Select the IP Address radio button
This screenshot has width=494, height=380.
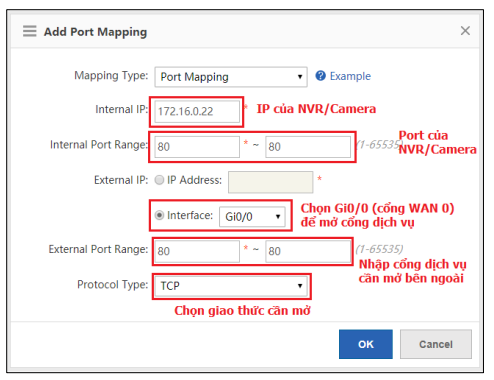[x=159, y=180]
